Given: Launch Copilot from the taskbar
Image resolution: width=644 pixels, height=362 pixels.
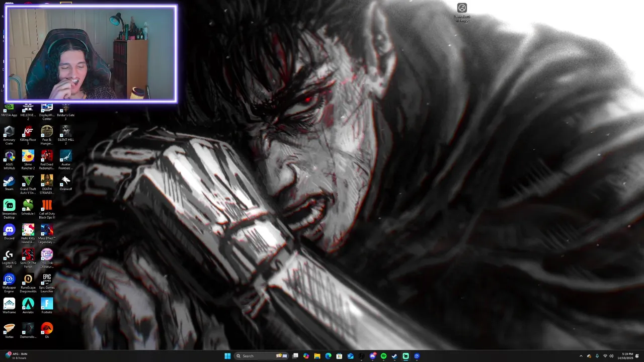Looking at the screenshot, I should (306, 356).
